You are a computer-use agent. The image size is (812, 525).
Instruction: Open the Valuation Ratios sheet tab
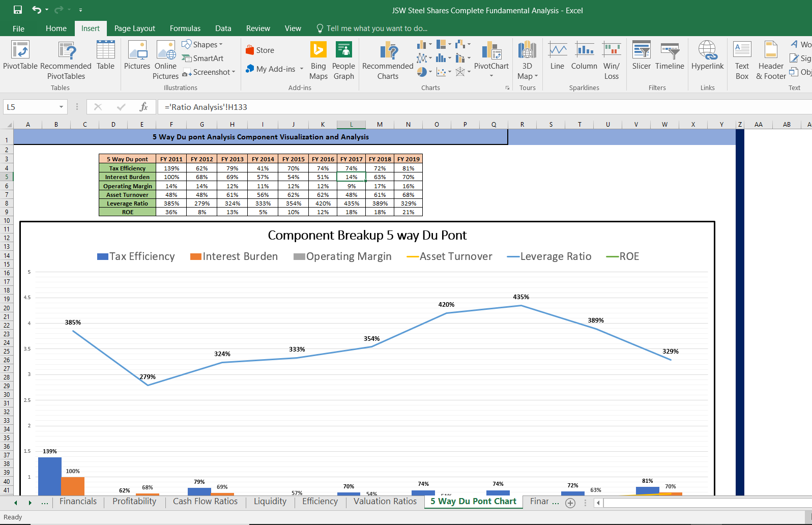pos(385,502)
